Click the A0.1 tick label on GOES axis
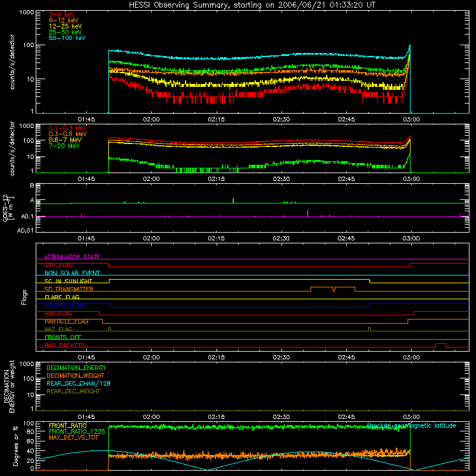The height and width of the screenshot is (476, 476). point(27,217)
